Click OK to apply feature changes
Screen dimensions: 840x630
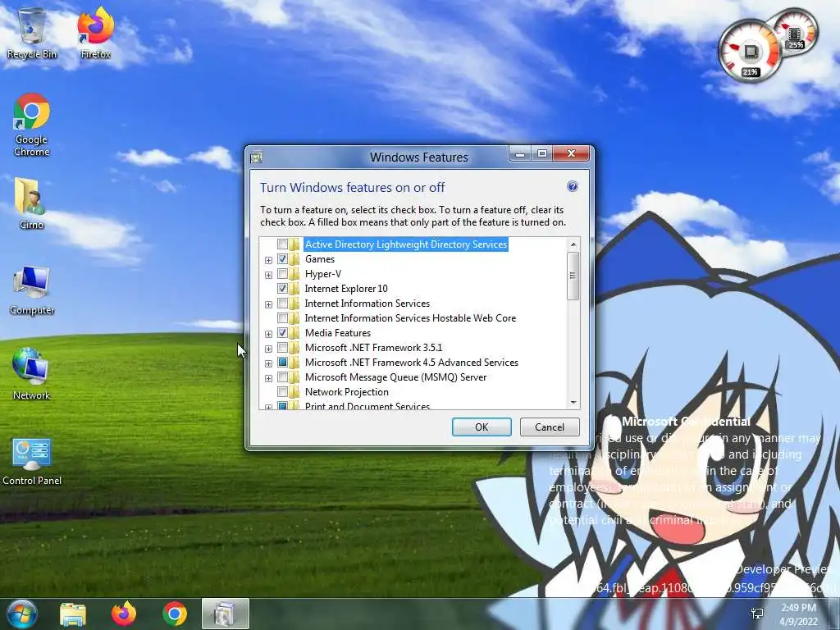[x=482, y=427]
